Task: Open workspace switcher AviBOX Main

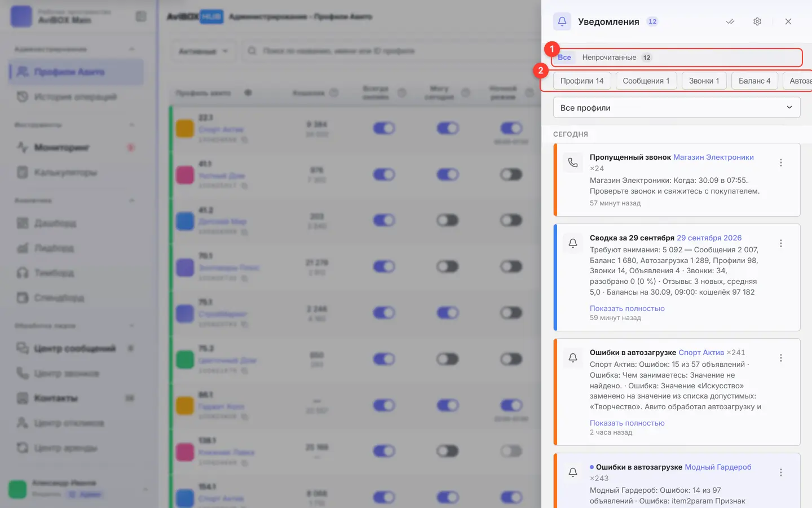Action: [78, 16]
